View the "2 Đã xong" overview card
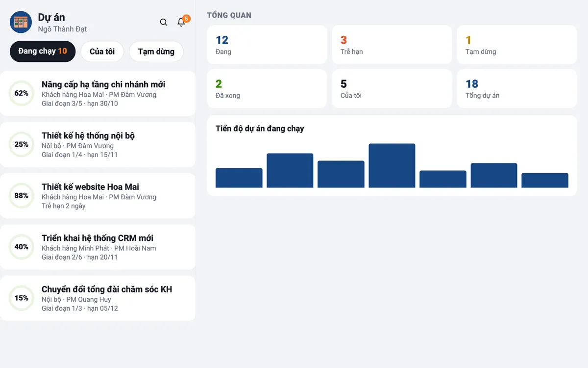 [x=267, y=88]
